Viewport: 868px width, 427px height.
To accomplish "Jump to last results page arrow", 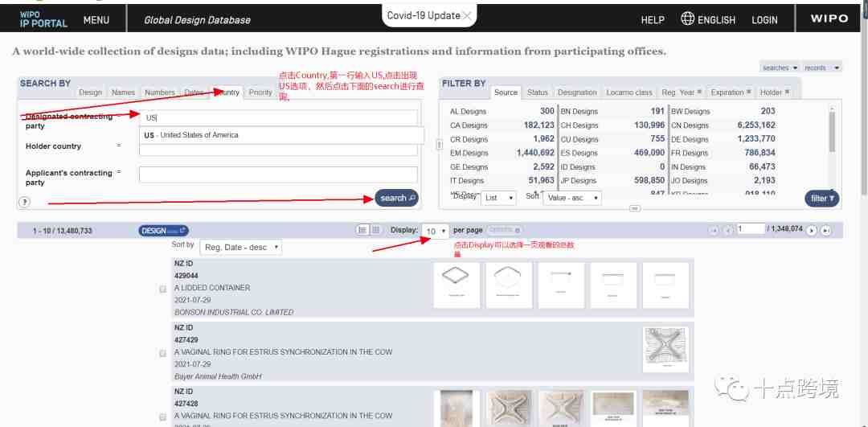I will pos(825,231).
